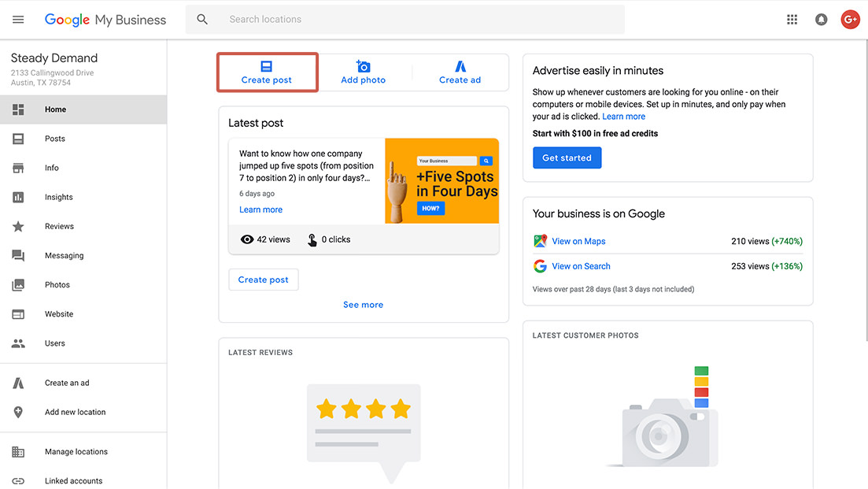Open the hamburger main menu
Viewport: 868px width, 489px height.
(x=18, y=20)
